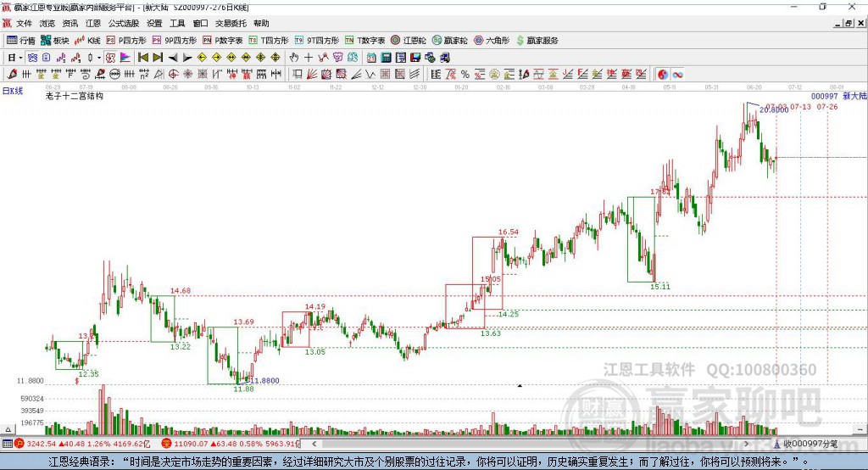This screenshot has height=470, width=868.
Task: Click the horizontal scrollbar left arrow
Action: 314,444
